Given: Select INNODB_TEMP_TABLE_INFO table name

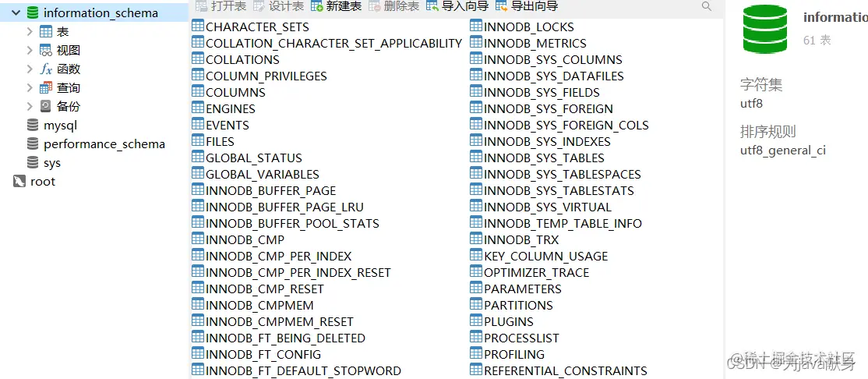Looking at the screenshot, I should [563, 224].
